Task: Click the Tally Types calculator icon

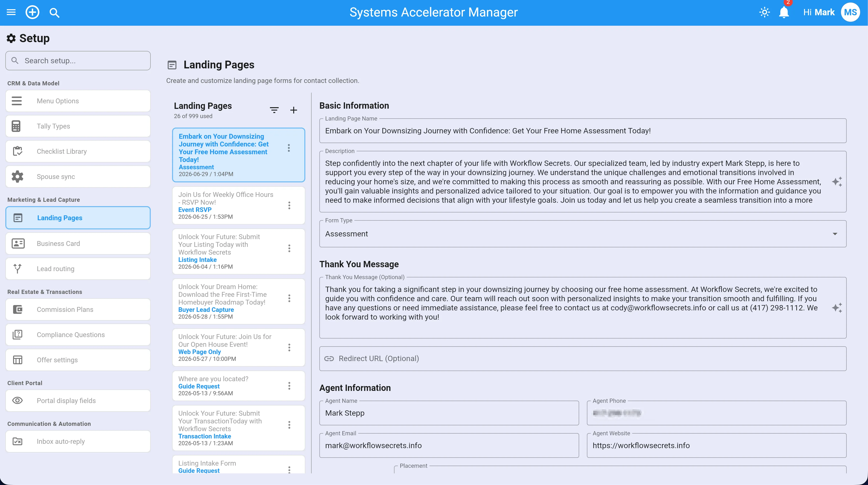Action: click(x=16, y=126)
